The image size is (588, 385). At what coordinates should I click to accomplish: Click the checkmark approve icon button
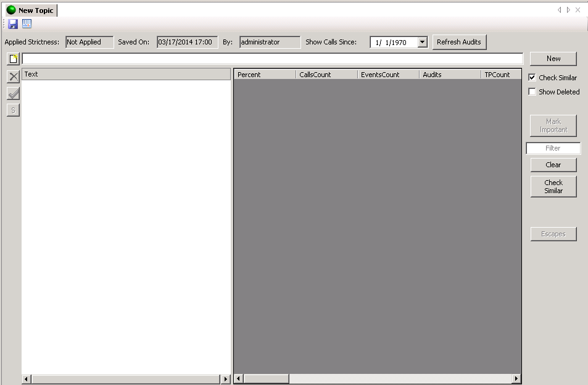click(x=13, y=93)
